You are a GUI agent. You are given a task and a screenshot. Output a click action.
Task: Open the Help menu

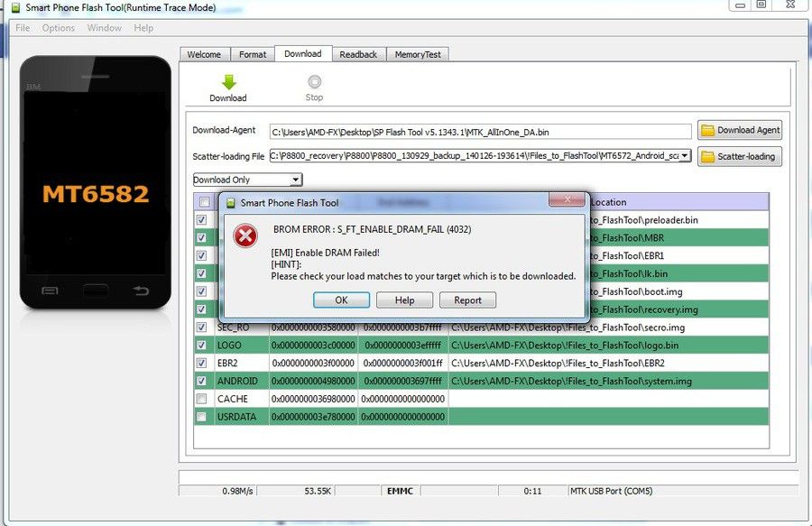click(x=143, y=28)
